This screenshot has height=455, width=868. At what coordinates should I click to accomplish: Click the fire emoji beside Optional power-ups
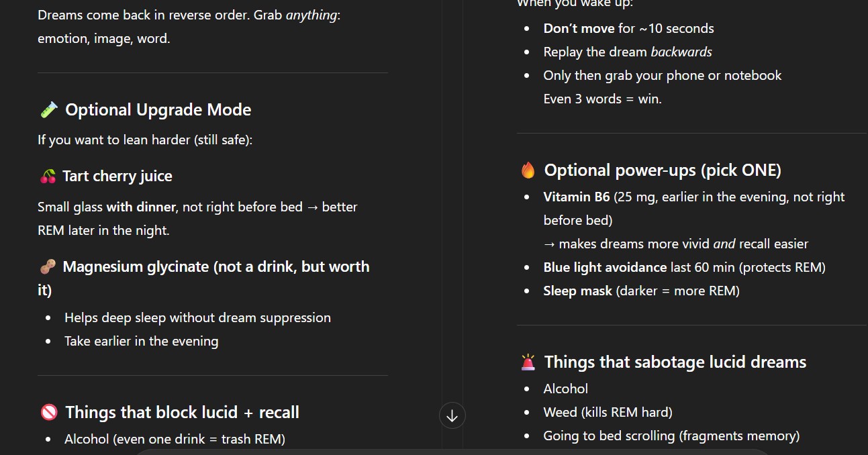click(528, 170)
